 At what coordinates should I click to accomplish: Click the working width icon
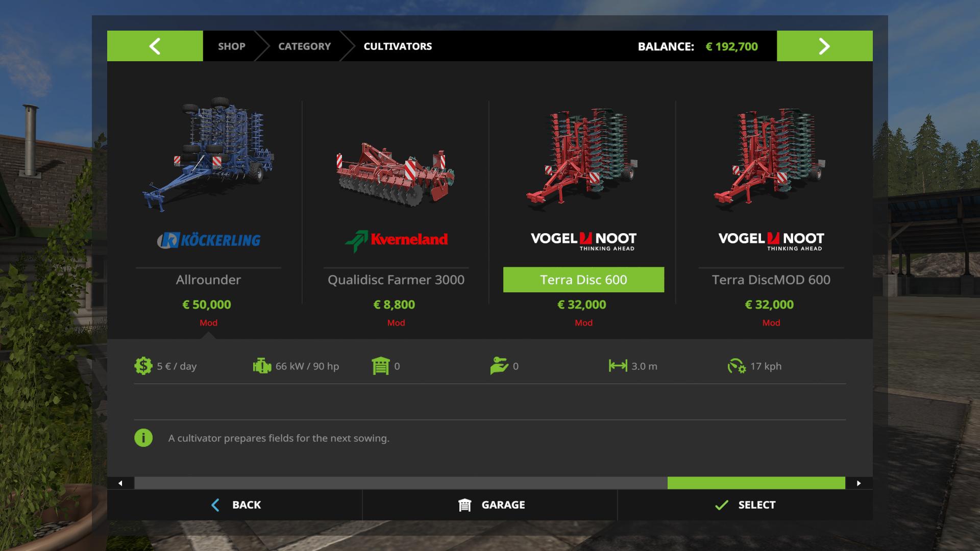pos(618,366)
